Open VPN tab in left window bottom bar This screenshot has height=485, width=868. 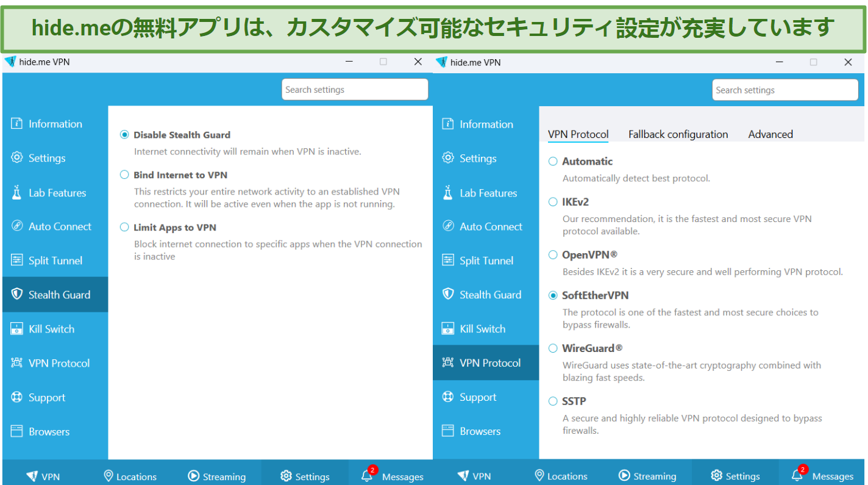[x=43, y=476]
